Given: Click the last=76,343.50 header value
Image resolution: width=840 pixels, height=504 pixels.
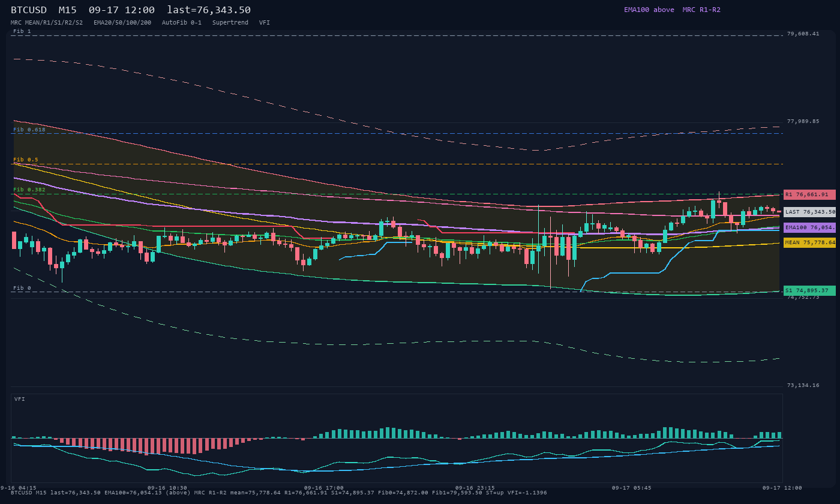Looking at the screenshot, I should [209, 10].
